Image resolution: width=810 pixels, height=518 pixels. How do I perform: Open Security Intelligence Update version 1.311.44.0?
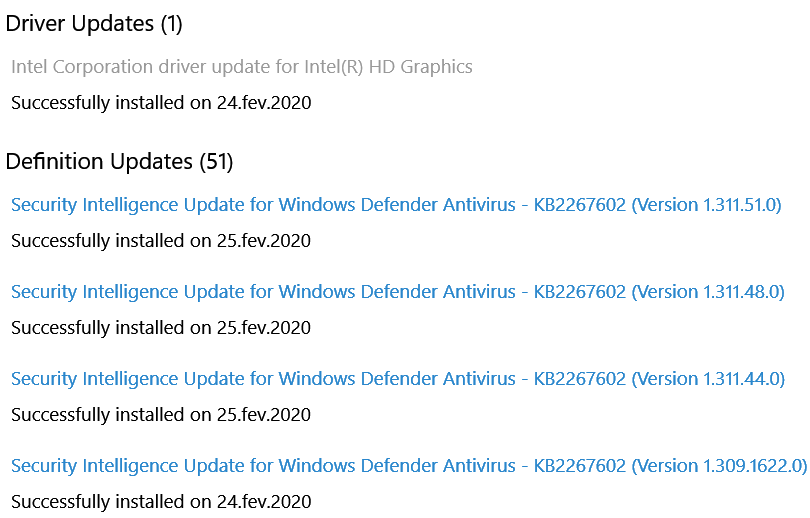coord(395,379)
